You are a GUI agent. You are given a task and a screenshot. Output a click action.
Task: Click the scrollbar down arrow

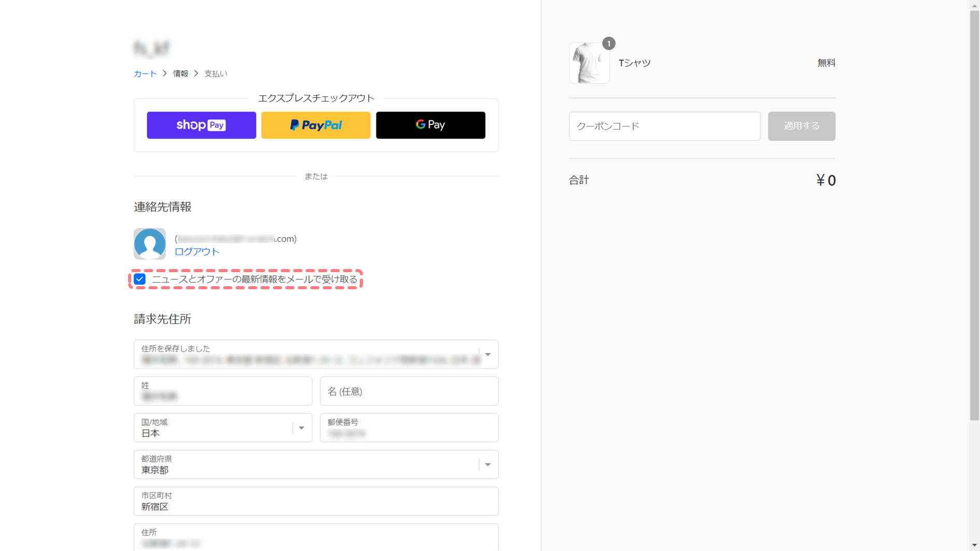click(974, 546)
